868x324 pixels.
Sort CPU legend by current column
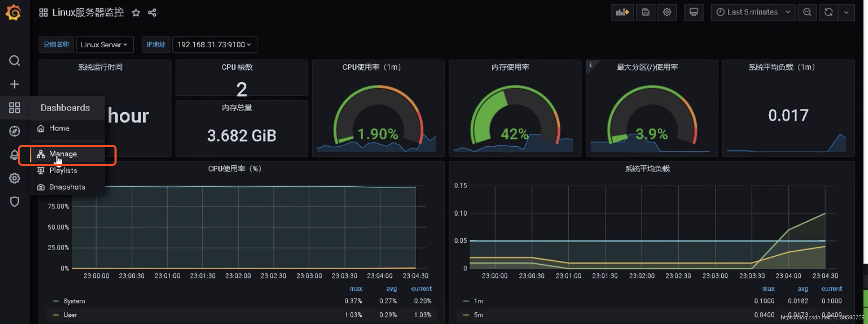[x=421, y=289]
